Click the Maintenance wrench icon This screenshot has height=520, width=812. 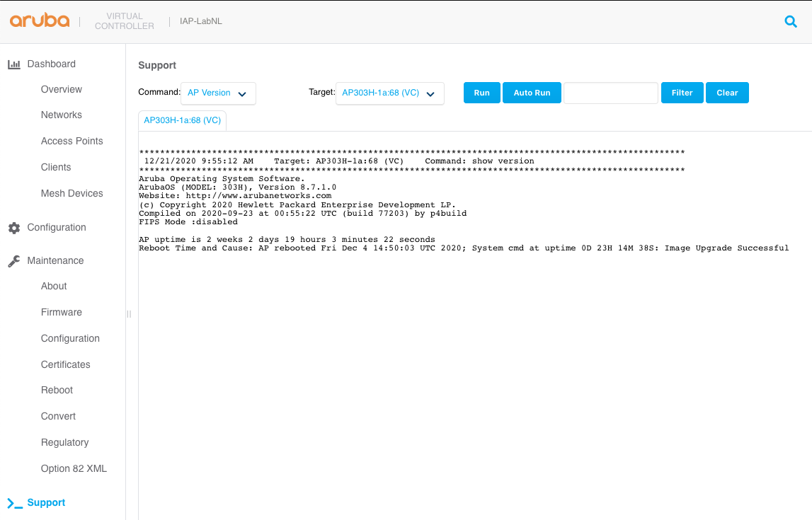(x=14, y=261)
